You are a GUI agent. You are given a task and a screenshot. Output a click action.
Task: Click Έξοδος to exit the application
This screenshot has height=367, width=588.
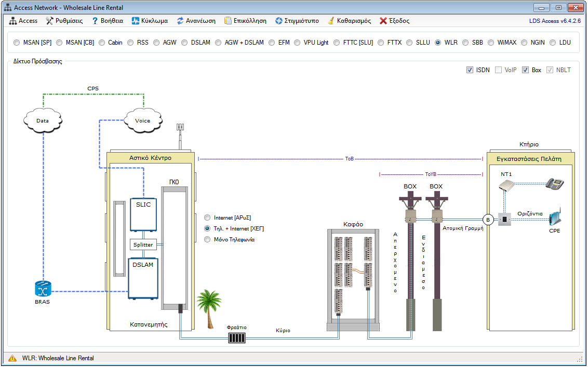395,21
